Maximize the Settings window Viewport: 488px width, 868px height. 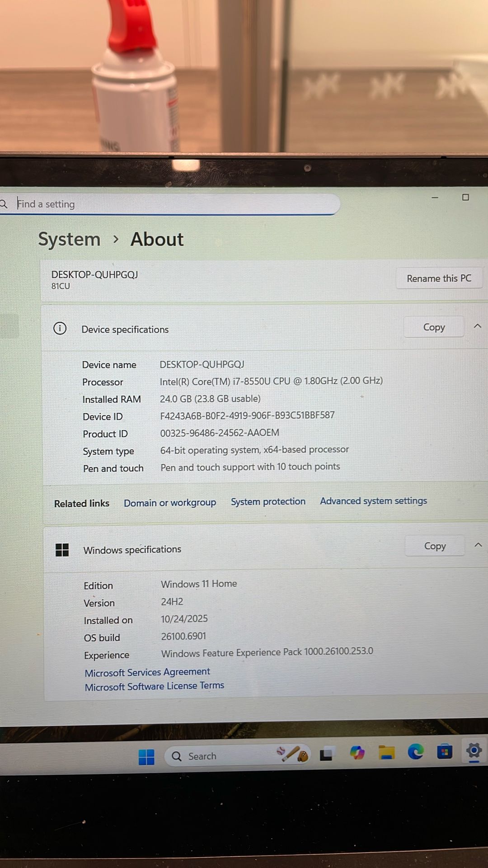[x=465, y=198]
